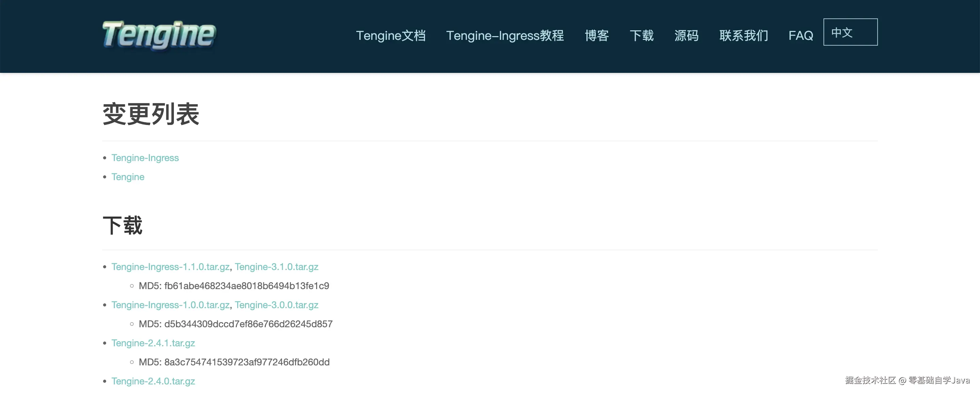This screenshot has height=395, width=980.
Task: Download Tengine-Ingress-1.1.0.tar.gz
Action: click(x=170, y=267)
